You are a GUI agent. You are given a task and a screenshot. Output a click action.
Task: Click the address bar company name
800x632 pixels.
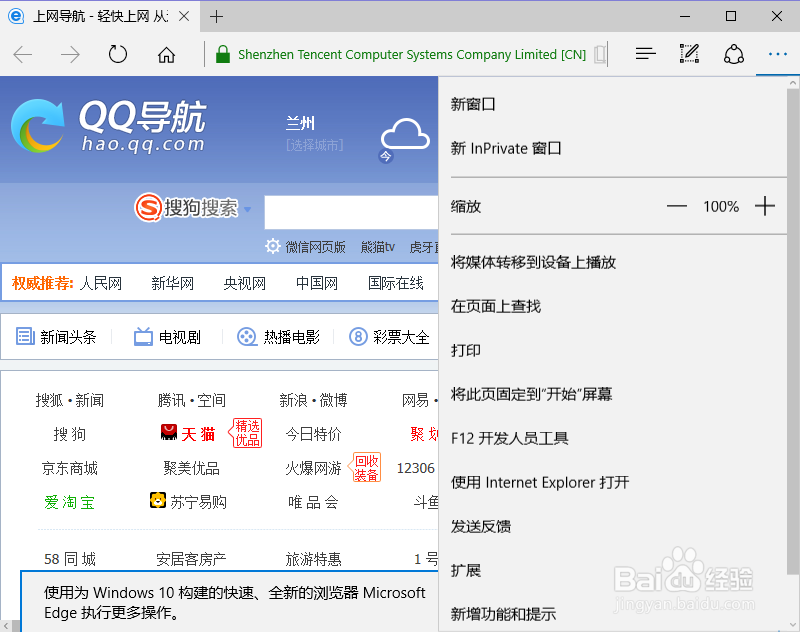coord(412,54)
